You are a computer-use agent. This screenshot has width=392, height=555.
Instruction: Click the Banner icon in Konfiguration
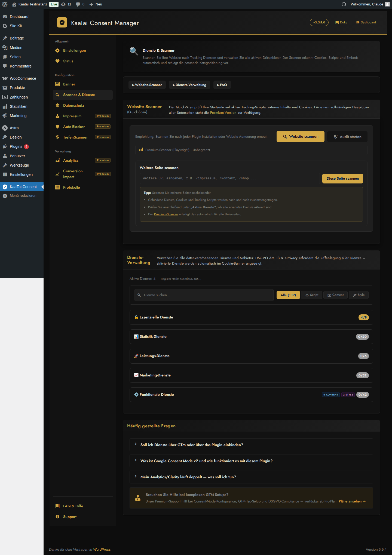tap(57, 84)
